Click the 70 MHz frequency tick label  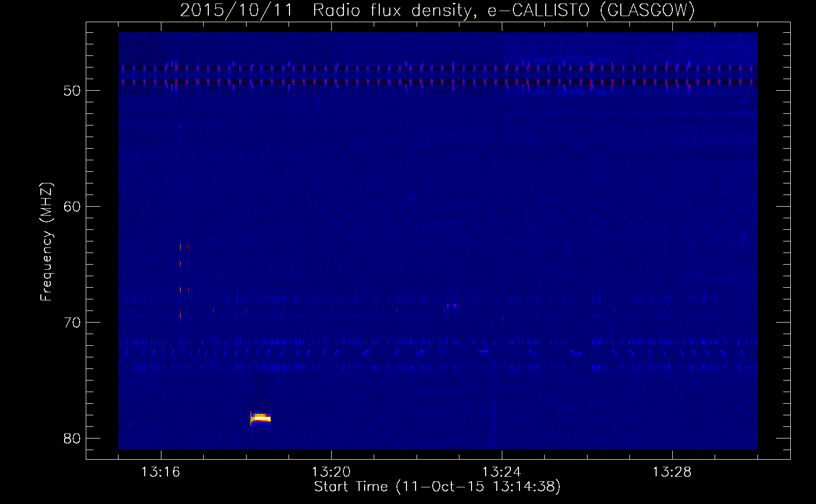[72, 323]
